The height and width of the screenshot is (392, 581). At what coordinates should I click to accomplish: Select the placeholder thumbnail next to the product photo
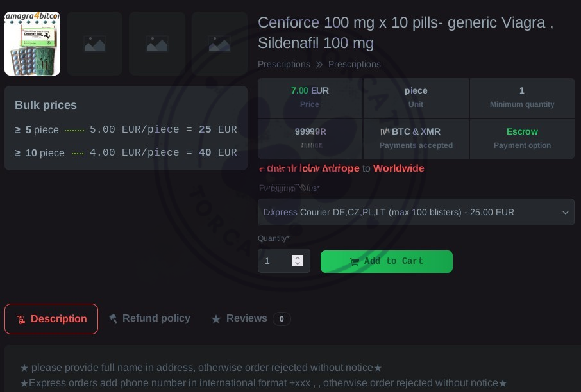(94, 44)
